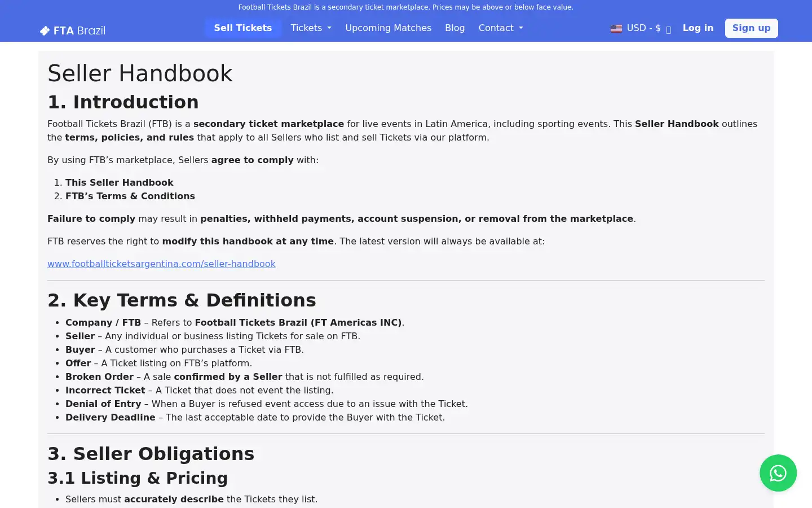The height and width of the screenshot is (508, 812).
Task: Open the WhatsApp chat button
Action: tap(778, 473)
